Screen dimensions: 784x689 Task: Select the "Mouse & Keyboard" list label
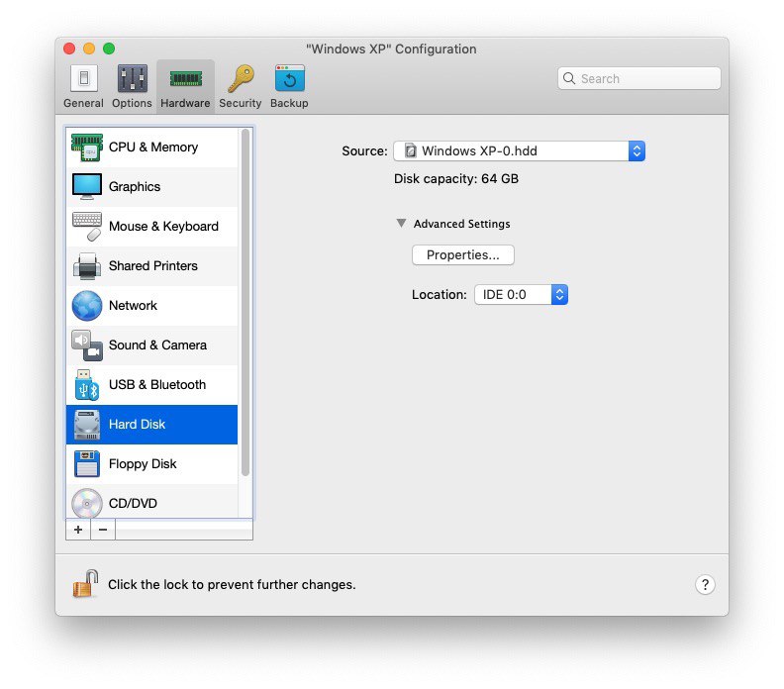[x=163, y=226]
